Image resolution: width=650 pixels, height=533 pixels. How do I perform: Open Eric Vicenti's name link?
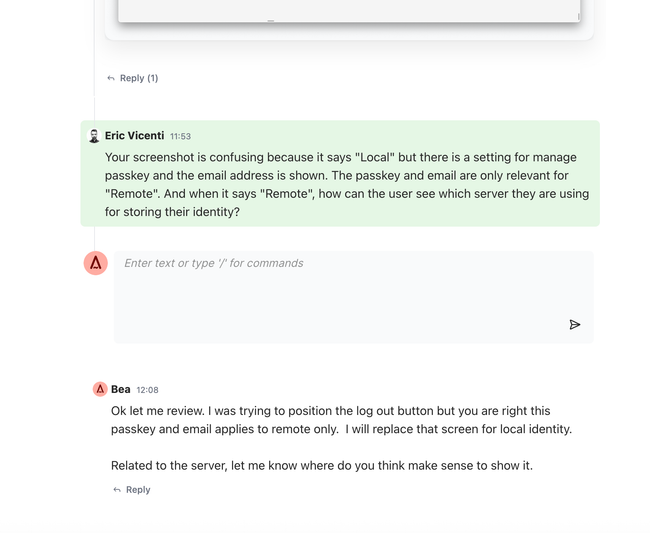(x=134, y=136)
